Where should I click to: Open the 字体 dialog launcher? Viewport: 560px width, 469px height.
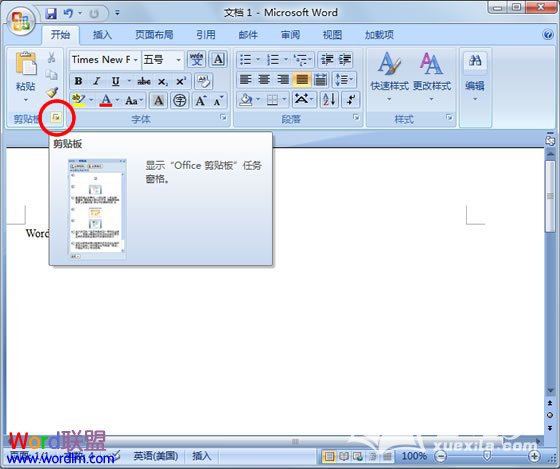click(223, 117)
